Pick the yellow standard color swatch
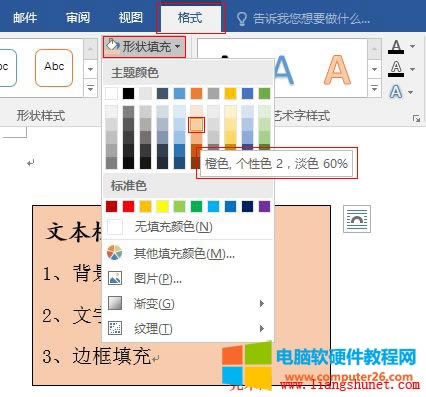 click(x=162, y=206)
